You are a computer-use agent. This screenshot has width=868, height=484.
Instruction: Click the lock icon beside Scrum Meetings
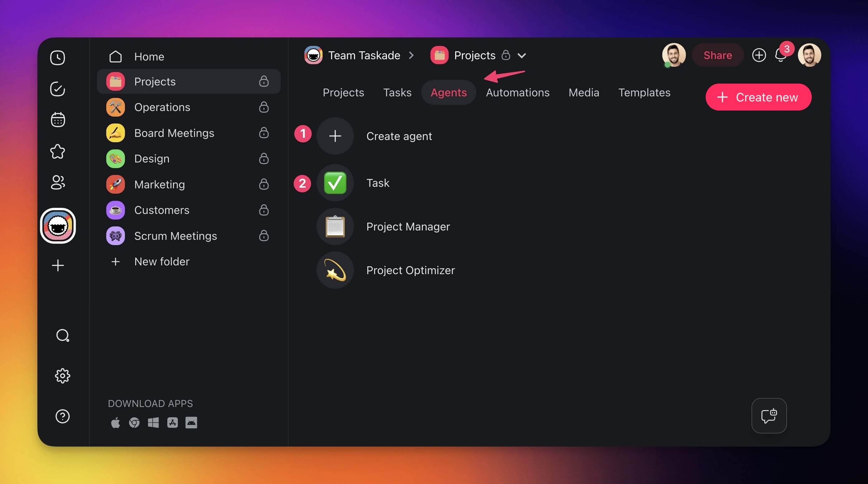point(264,236)
